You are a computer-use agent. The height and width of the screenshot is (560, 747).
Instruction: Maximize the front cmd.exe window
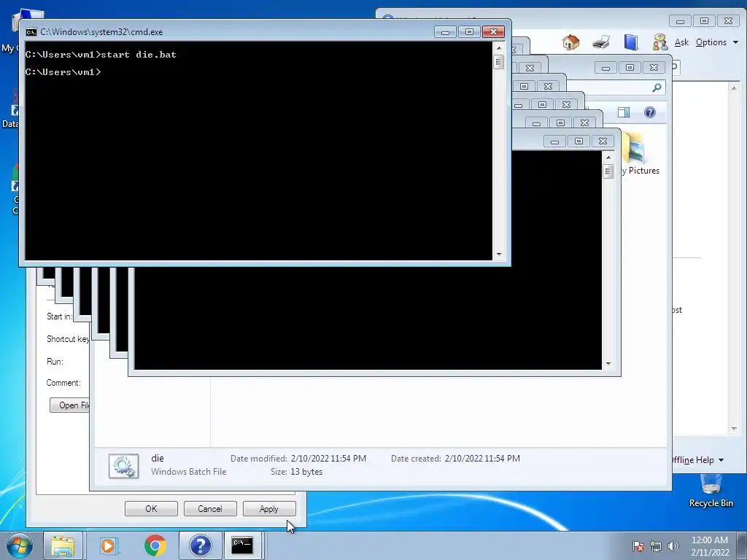coord(469,32)
